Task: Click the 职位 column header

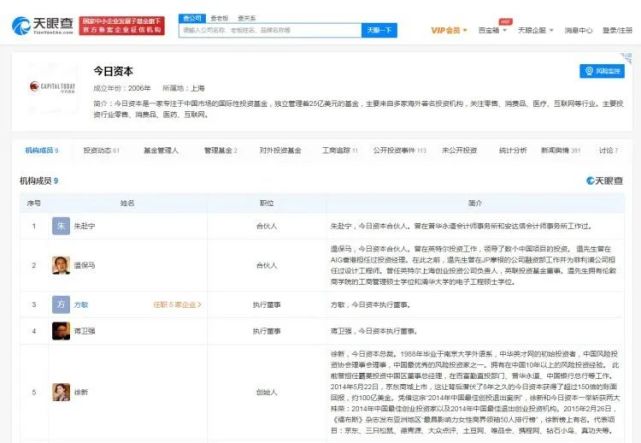Action: 267,203
